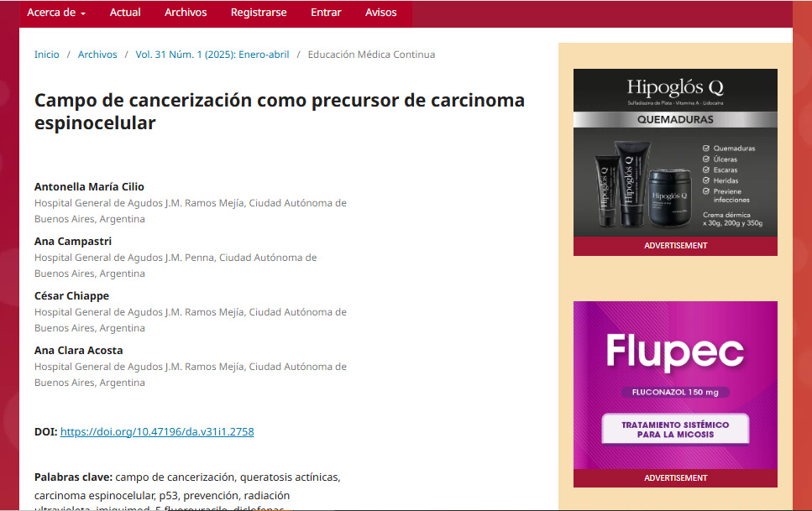
Task: Click the Archivos breadcrumb link
Action: pyautogui.click(x=97, y=55)
